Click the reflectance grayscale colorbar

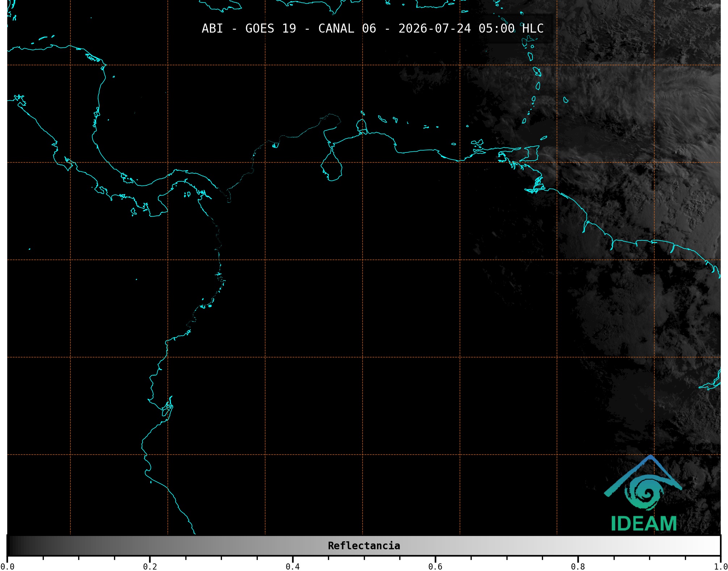[x=364, y=546]
